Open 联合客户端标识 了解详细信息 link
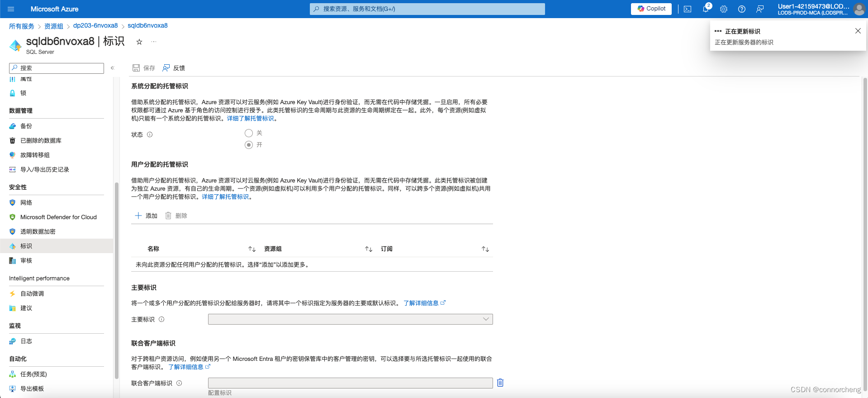 [x=189, y=367]
